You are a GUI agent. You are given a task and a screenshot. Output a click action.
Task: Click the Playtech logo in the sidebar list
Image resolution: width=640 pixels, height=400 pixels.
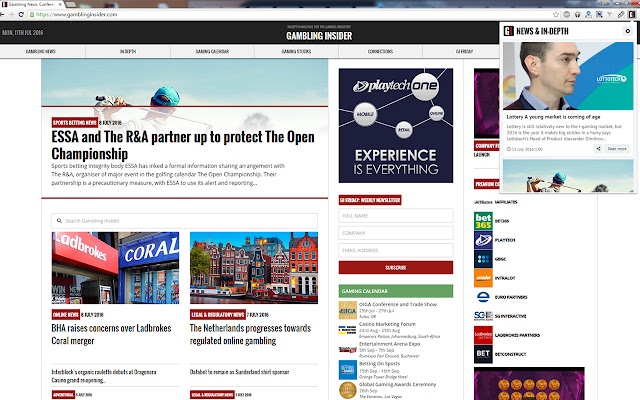[483, 240]
